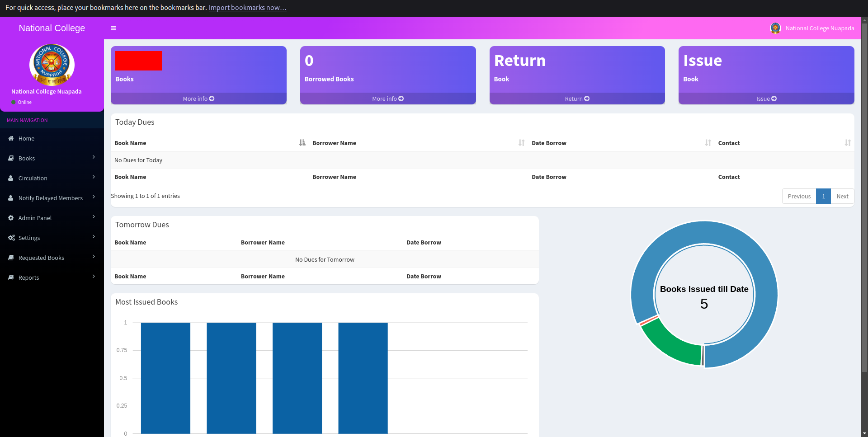Screen dimensions: 868x437
Task: Click the fourth bar in Most Issued Books
Action: (363, 378)
